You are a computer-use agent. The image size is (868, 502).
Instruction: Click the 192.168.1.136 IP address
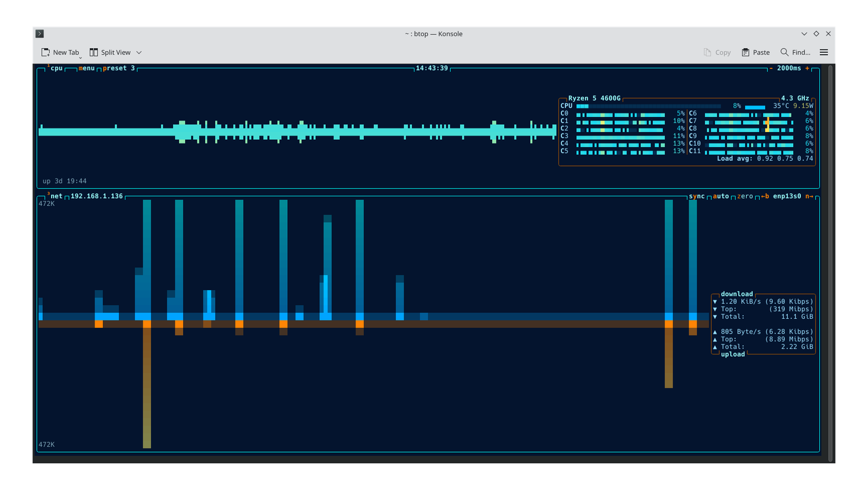[x=96, y=196]
